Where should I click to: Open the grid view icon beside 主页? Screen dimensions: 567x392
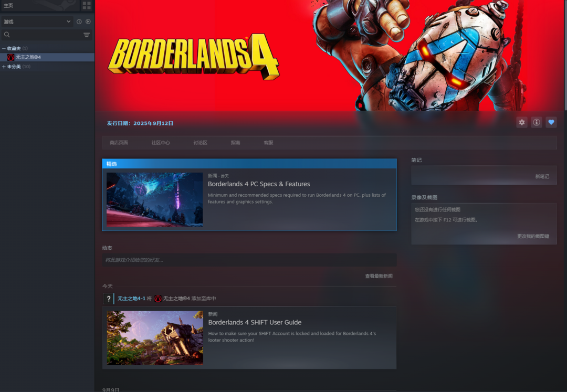click(x=87, y=5)
